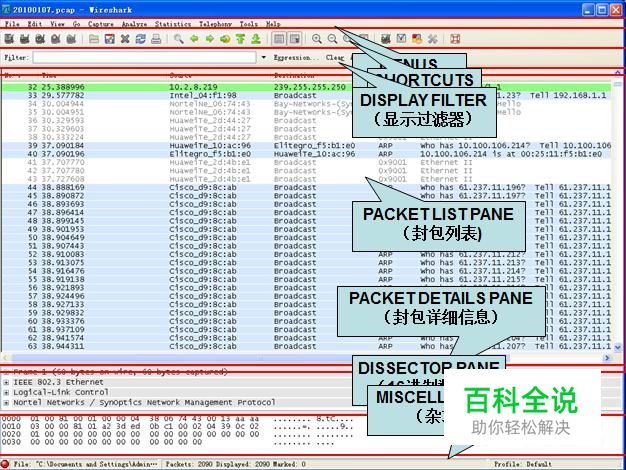The height and width of the screenshot is (470, 626).
Task: Edit capture filters toolbar icon
Action: 386,39
